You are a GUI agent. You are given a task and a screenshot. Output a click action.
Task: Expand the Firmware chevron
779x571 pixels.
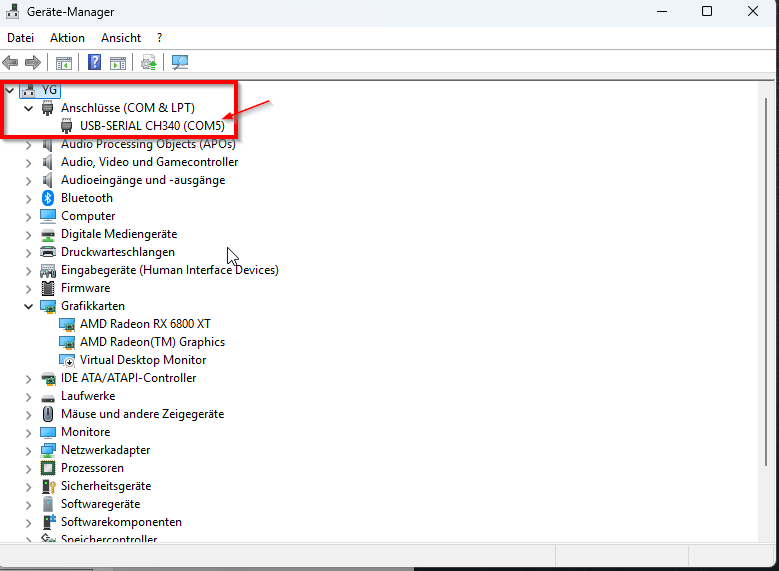[x=28, y=288]
